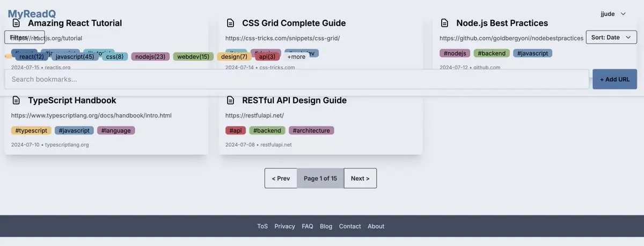
Task: Toggle the nodejs(23) filter tag
Action: (150, 57)
